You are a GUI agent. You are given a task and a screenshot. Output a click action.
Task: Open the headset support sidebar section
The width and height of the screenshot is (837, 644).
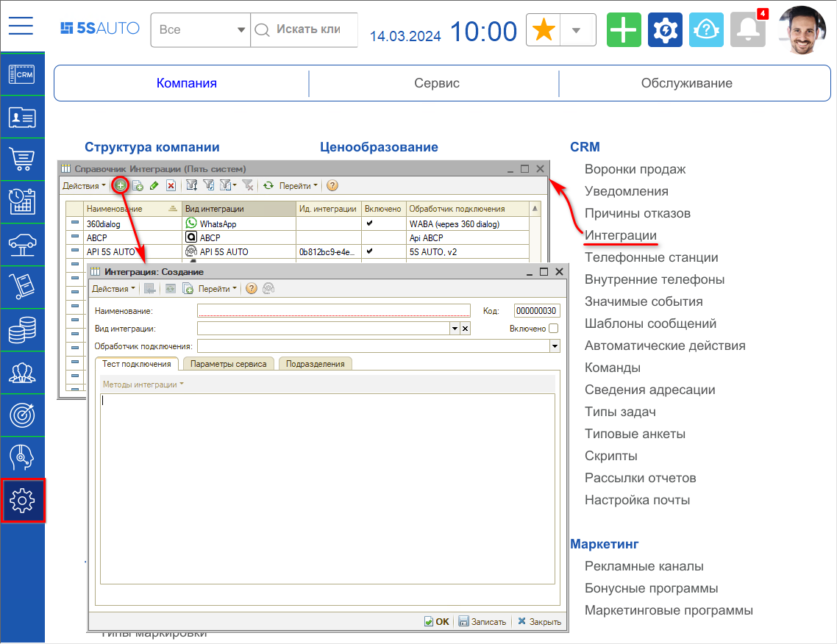[22, 458]
